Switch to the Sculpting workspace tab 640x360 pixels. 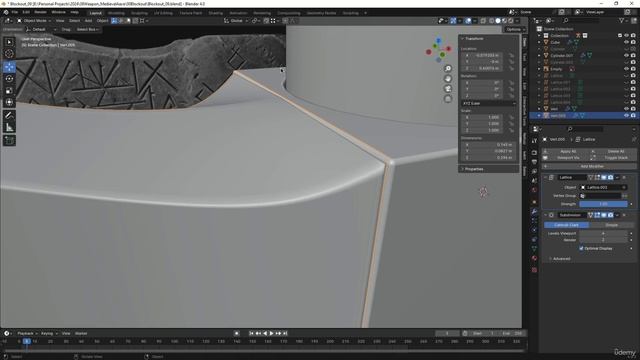click(x=139, y=13)
